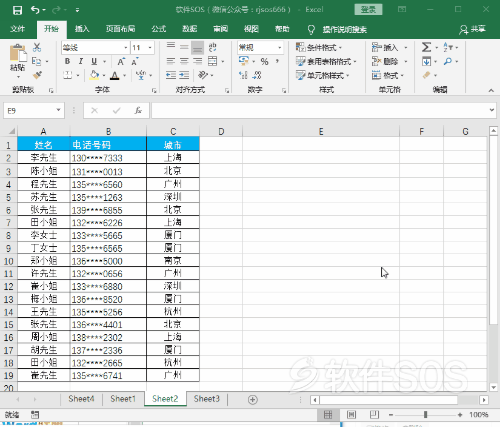The width and height of the screenshot is (500, 427).
Task: Switch to Page Layout view in status bar
Action: pyautogui.click(x=351, y=415)
